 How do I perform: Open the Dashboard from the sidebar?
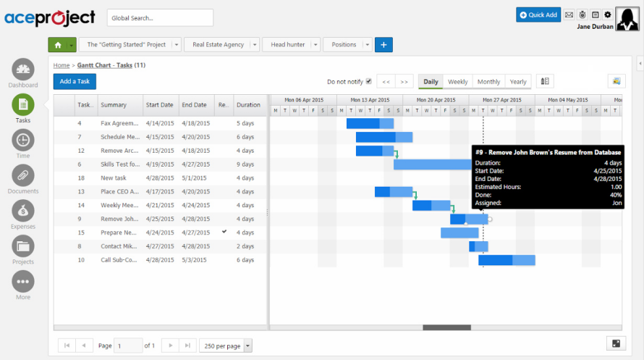point(23,70)
